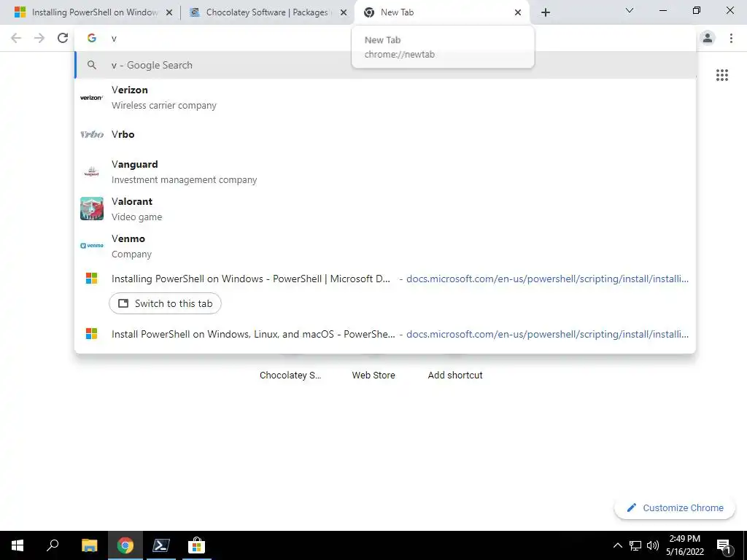Click the Switch to this tab button
747x560 pixels.
[165, 303]
